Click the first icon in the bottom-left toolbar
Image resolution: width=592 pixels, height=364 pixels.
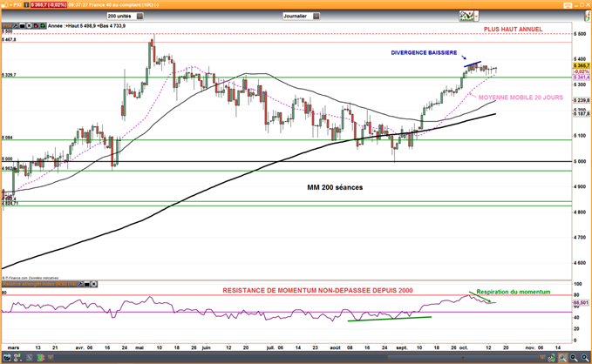click(7, 357)
